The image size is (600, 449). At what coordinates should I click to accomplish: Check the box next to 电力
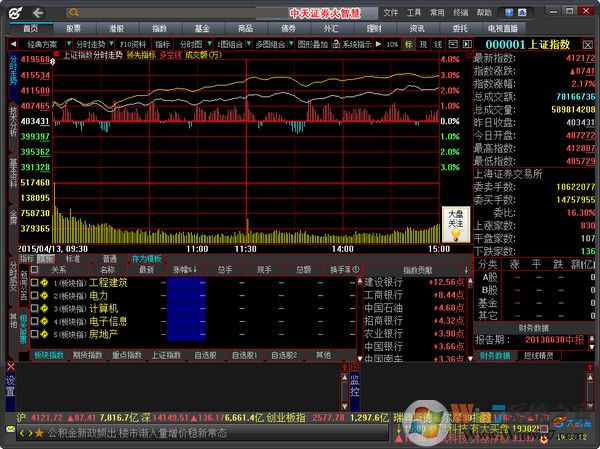(33, 296)
